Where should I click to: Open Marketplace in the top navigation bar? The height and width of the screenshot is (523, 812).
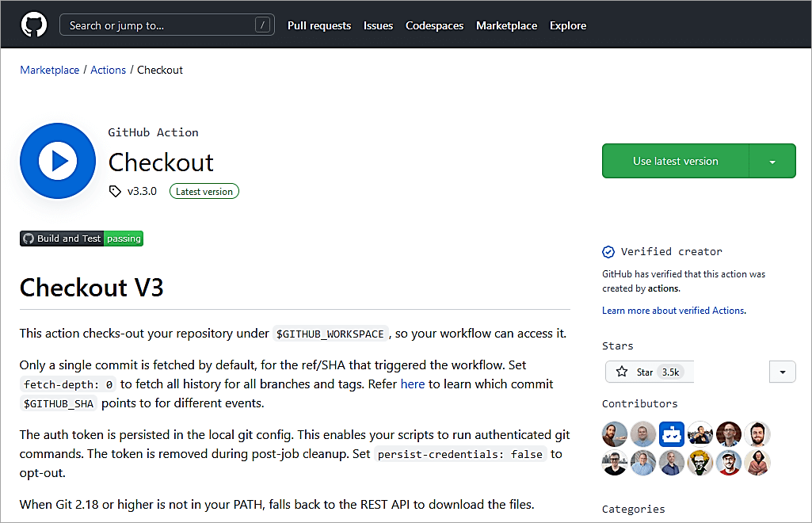click(x=506, y=25)
